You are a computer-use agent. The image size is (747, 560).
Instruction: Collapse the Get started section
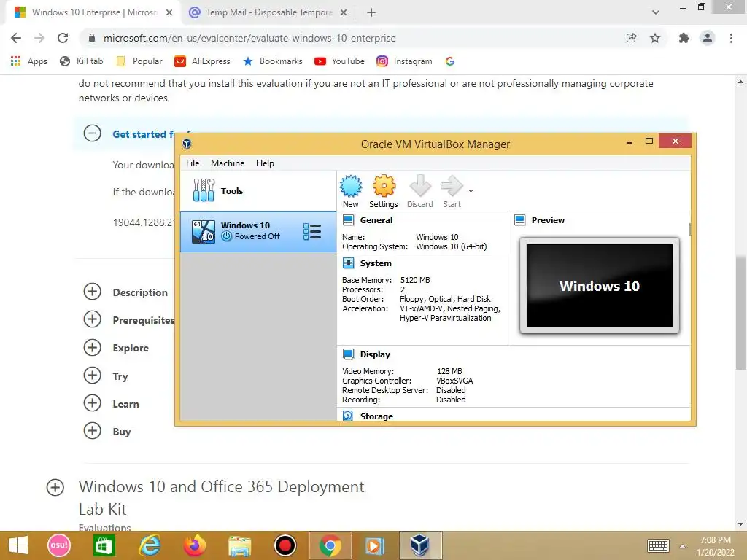(x=93, y=133)
